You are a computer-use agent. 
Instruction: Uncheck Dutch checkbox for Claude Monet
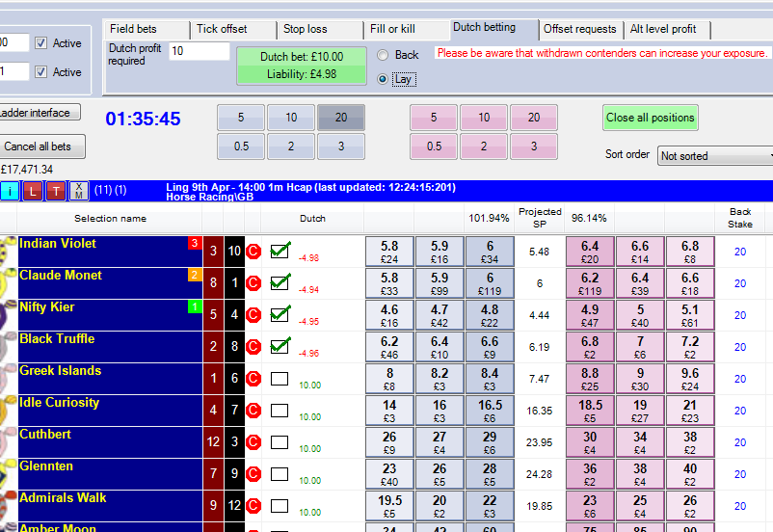(x=280, y=283)
